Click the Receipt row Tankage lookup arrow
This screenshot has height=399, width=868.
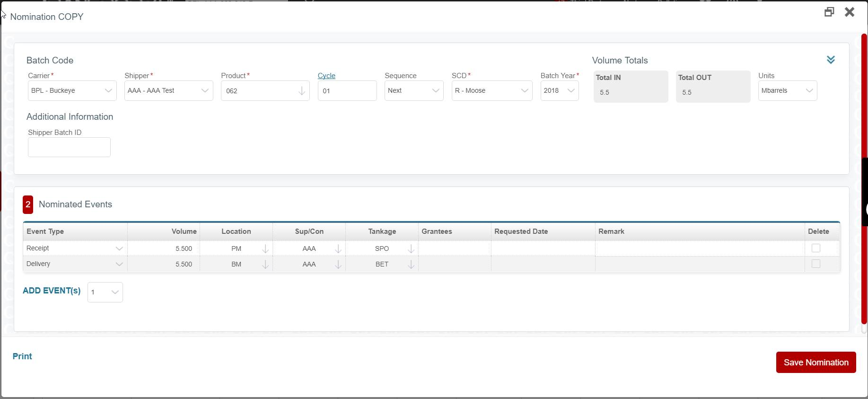pos(411,248)
